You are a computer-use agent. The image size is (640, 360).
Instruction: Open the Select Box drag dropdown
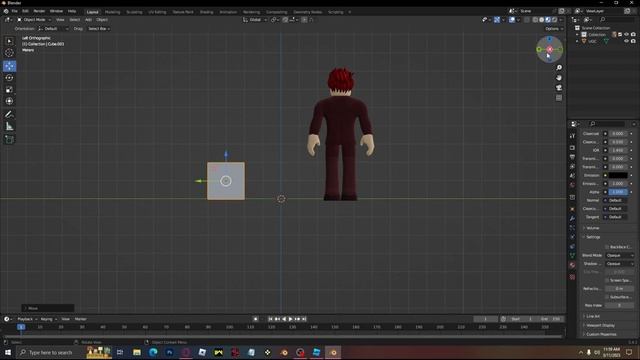click(99, 29)
